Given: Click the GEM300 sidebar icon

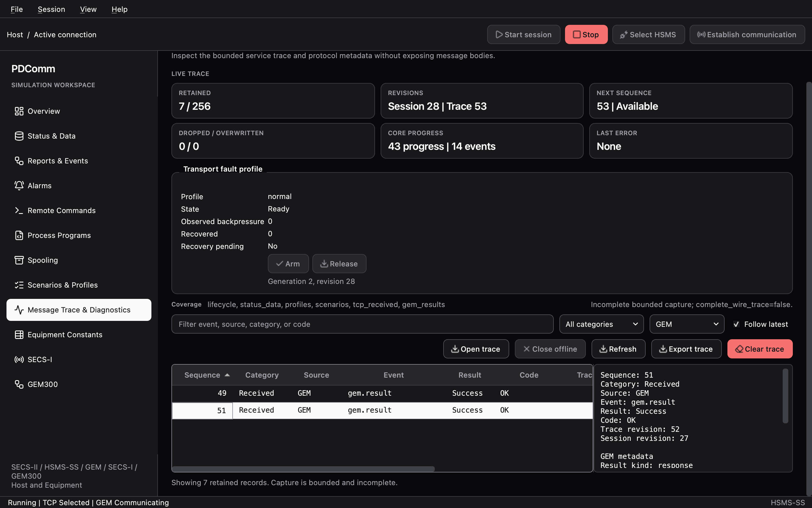Looking at the screenshot, I should (x=19, y=384).
